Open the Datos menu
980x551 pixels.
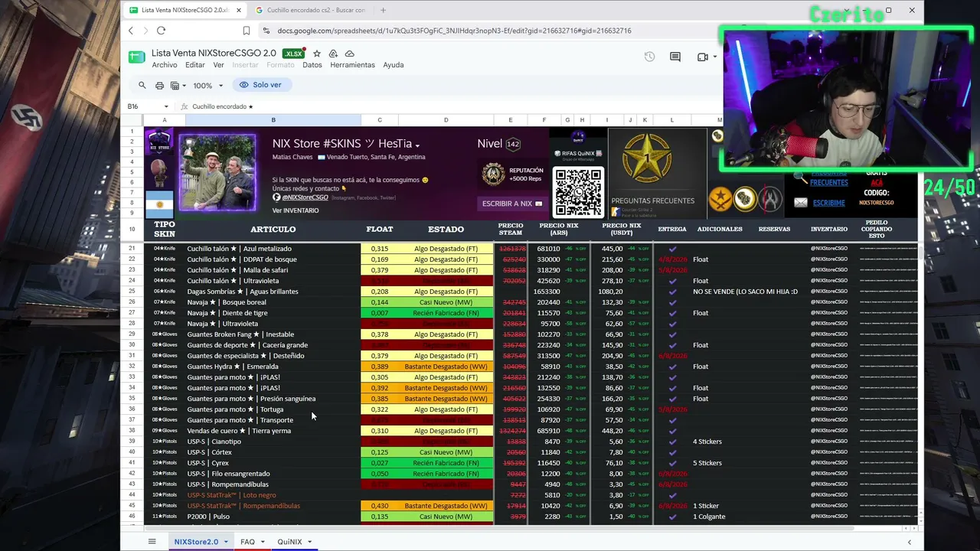[x=312, y=65]
